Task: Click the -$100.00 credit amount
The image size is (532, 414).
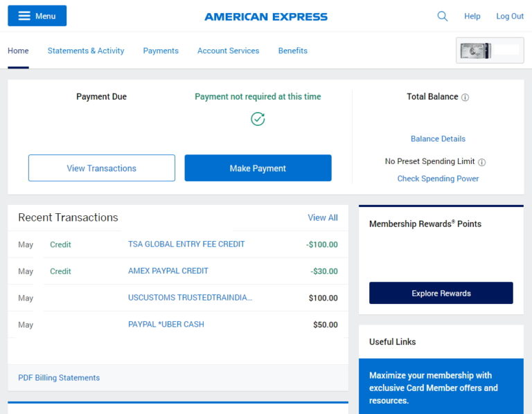Action: (x=321, y=244)
